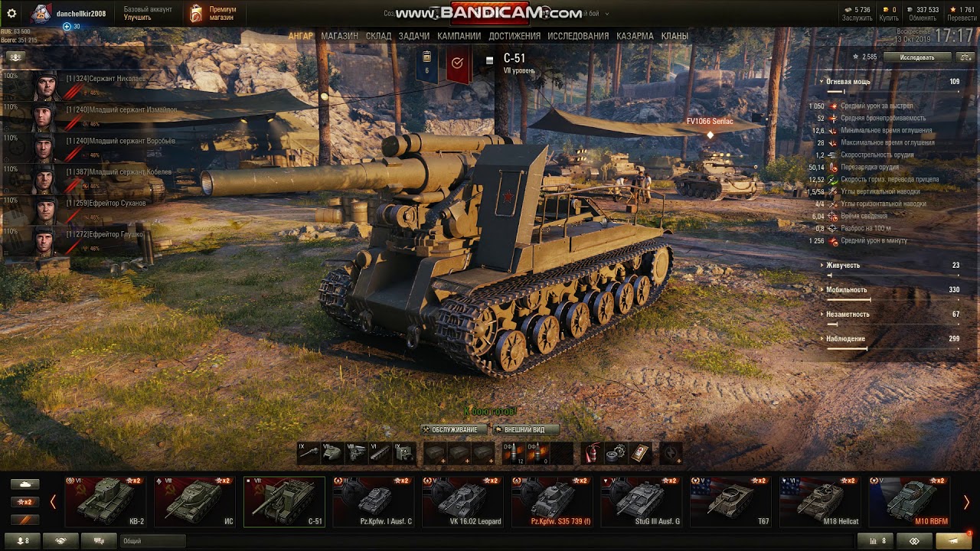Click the Внешний вид button
980x551 pixels.
[526, 429]
